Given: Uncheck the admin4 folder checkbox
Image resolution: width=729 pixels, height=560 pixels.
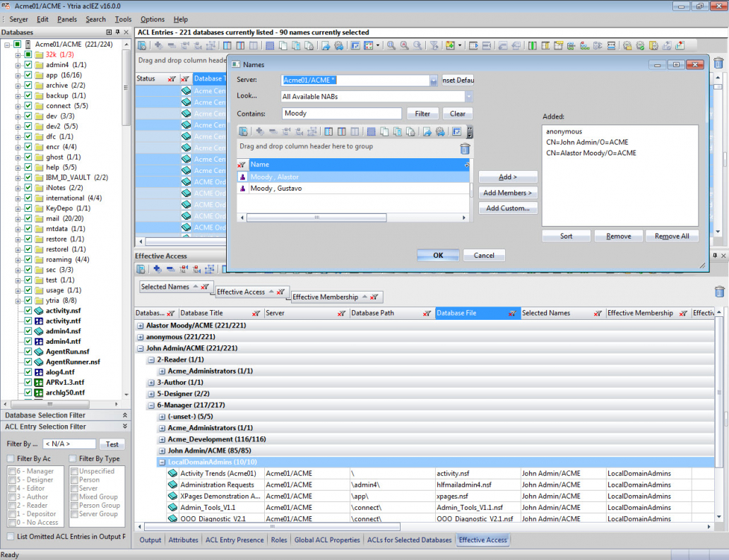Looking at the screenshot, I should pyautogui.click(x=28, y=64).
